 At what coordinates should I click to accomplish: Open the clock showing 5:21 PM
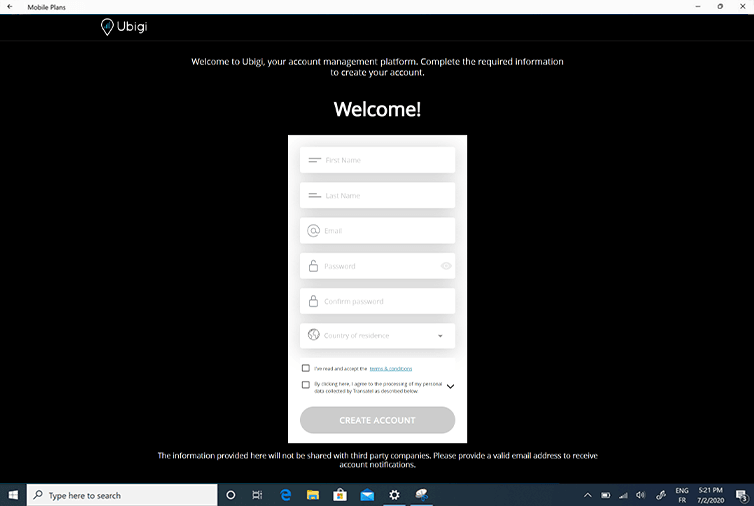pyautogui.click(x=711, y=495)
